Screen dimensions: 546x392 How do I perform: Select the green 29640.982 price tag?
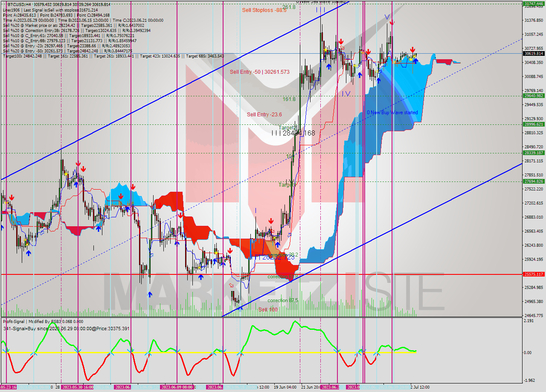pos(533,96)
